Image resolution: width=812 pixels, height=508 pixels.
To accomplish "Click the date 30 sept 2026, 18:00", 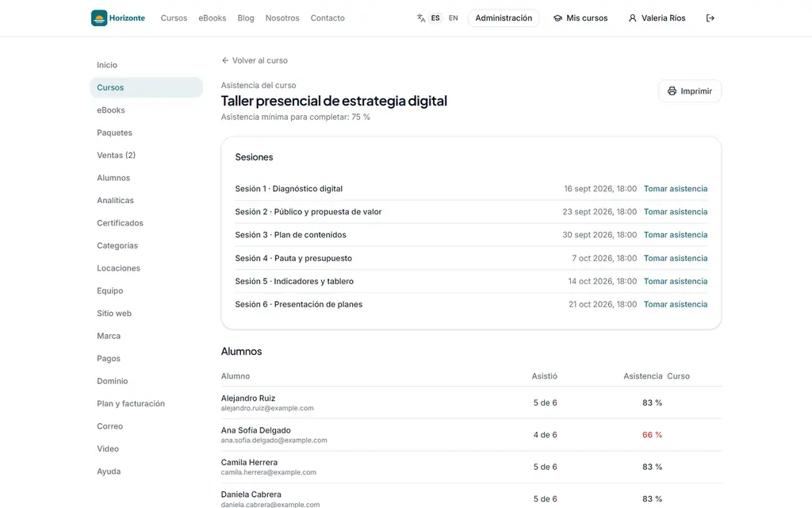I will tap(599, 235).
